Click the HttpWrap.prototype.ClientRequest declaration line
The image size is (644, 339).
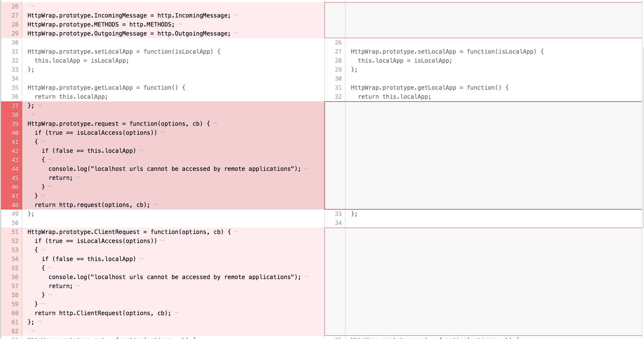129,232
